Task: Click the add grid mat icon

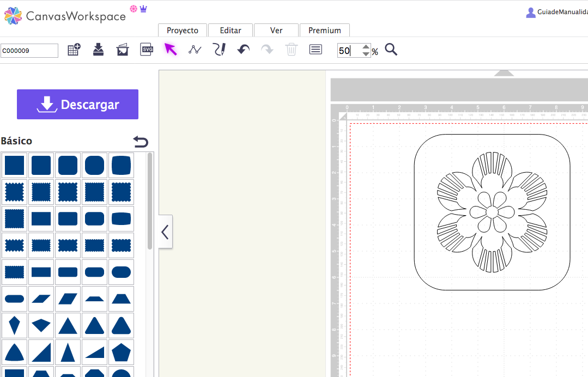Action: [74, 50]
